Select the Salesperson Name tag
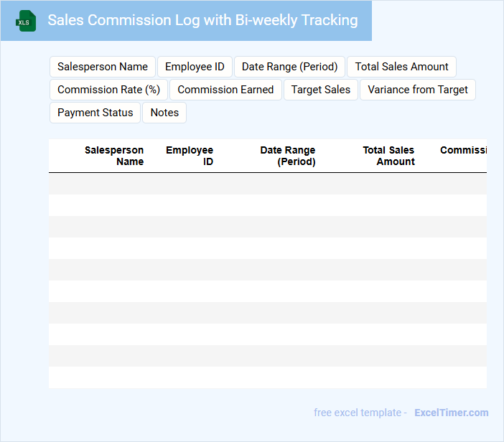This screenshot has width=504, height=442. click(x=103, y=67)
